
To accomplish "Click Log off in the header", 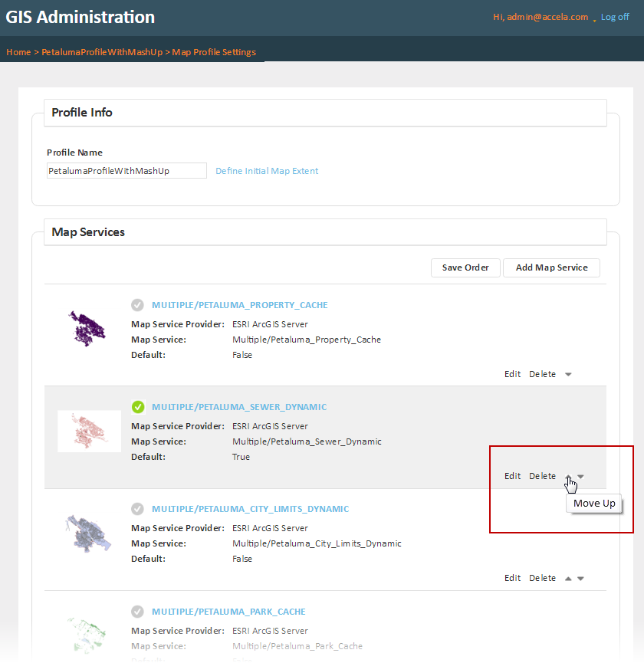I will 615,17.
